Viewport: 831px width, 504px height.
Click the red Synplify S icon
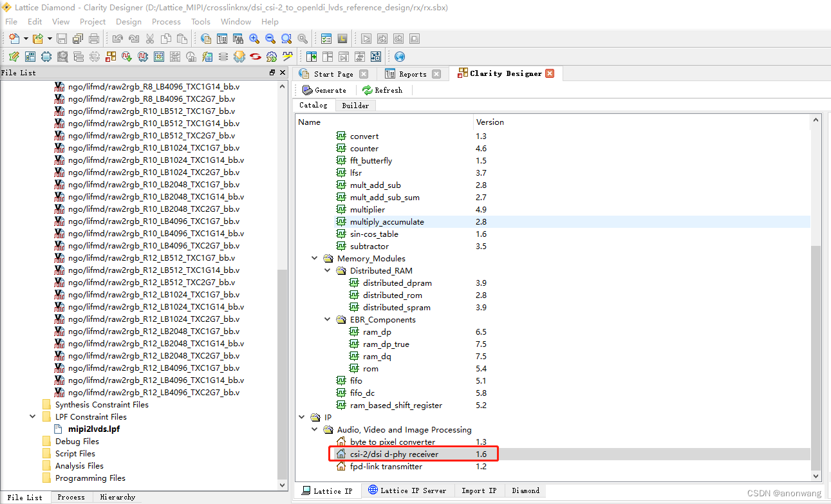[256, 57]
